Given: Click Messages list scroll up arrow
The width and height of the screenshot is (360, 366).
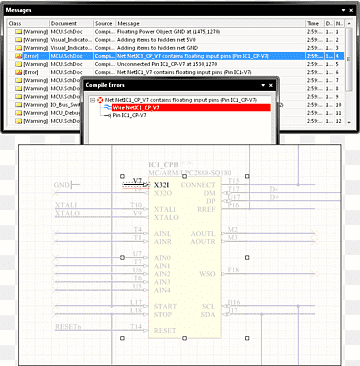Looking at the screenshot, I should [x=349, y=24].
